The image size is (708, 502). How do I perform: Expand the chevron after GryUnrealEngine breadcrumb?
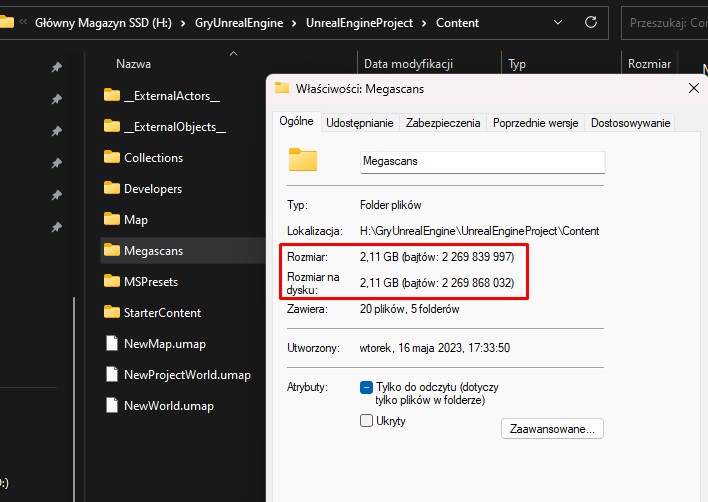pyautogui.click(x=294, y=22)
